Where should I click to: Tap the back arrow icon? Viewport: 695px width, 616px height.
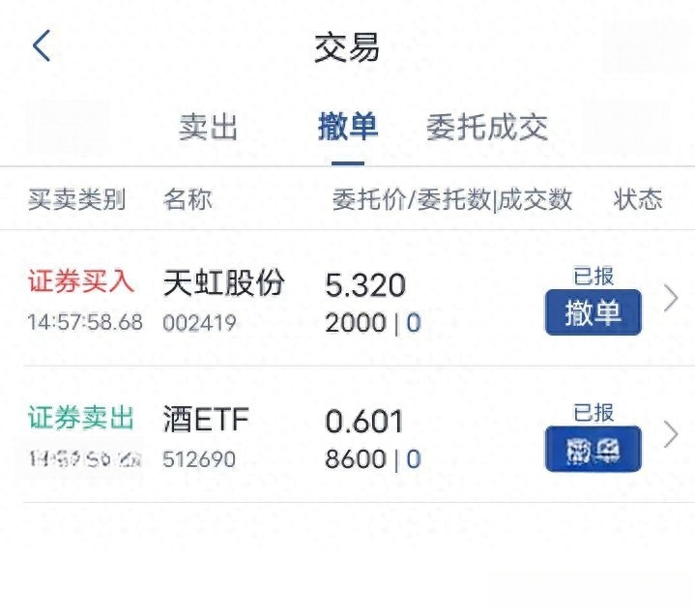[42, 45]
